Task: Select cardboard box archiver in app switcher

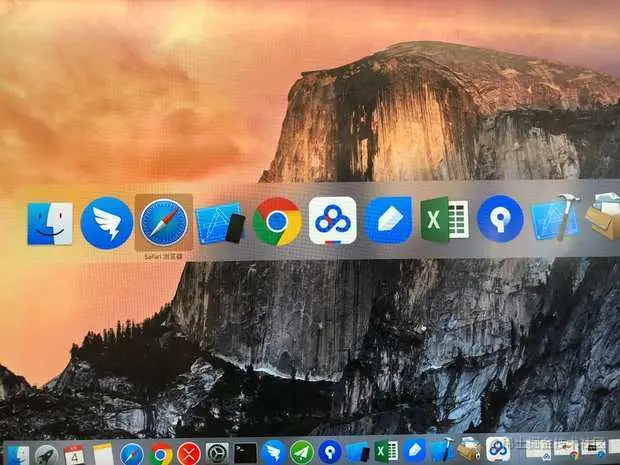Action: [603, 216]
